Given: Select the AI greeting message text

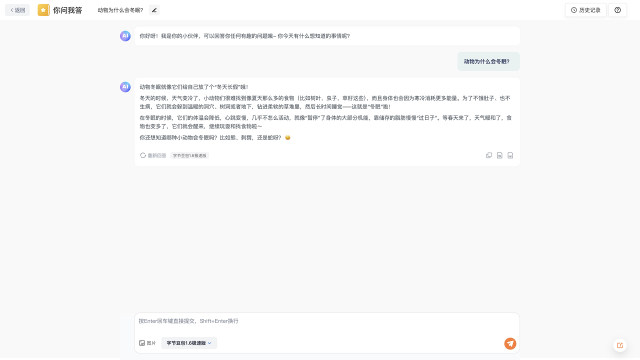Looking at the screenshot, I should click(245, 36).
